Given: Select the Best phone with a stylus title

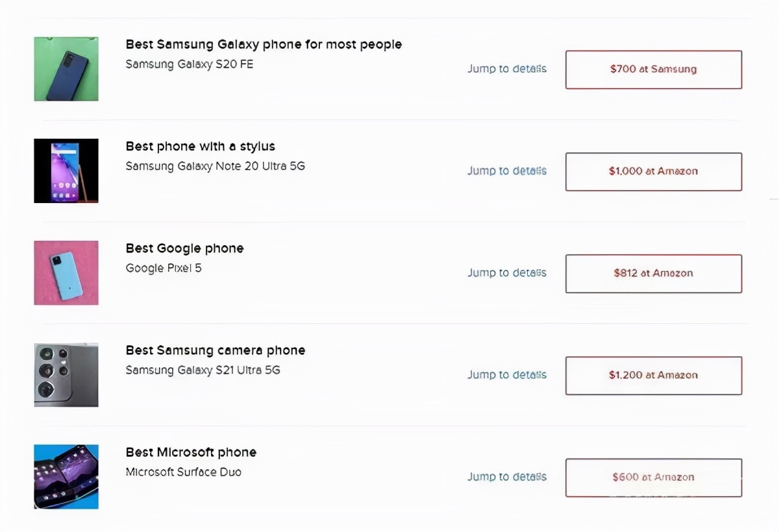Looking at the screenshot, I should coord(200,146).
